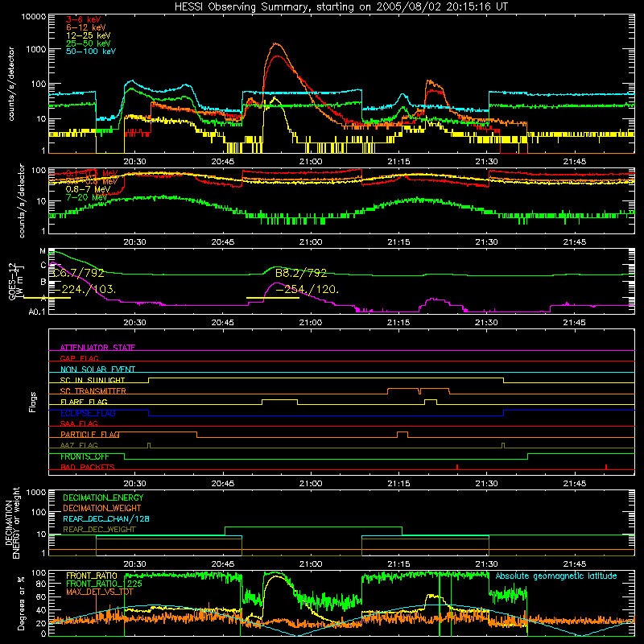Select the PARTICLE_FLAG label
This screenshot has height=644, width=644.
click(90, 435)
